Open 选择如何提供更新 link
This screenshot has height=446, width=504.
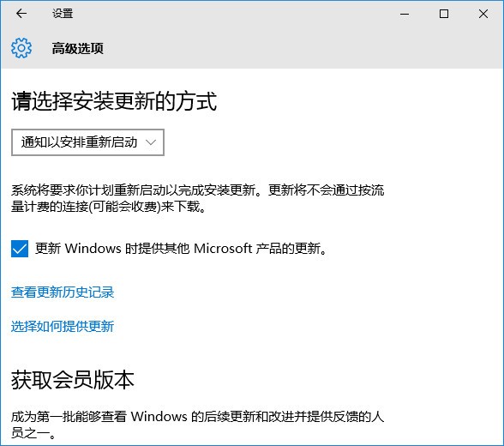point(63,327)
